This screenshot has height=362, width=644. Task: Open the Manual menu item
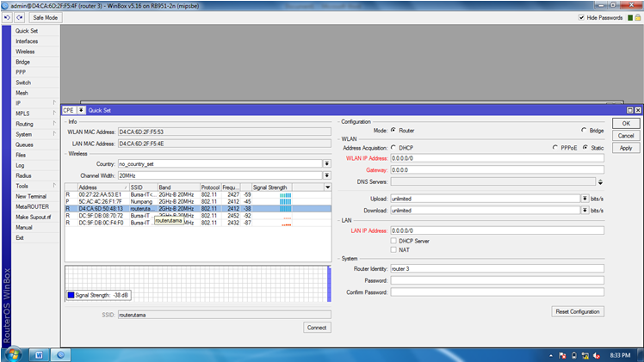pos(24,227)
